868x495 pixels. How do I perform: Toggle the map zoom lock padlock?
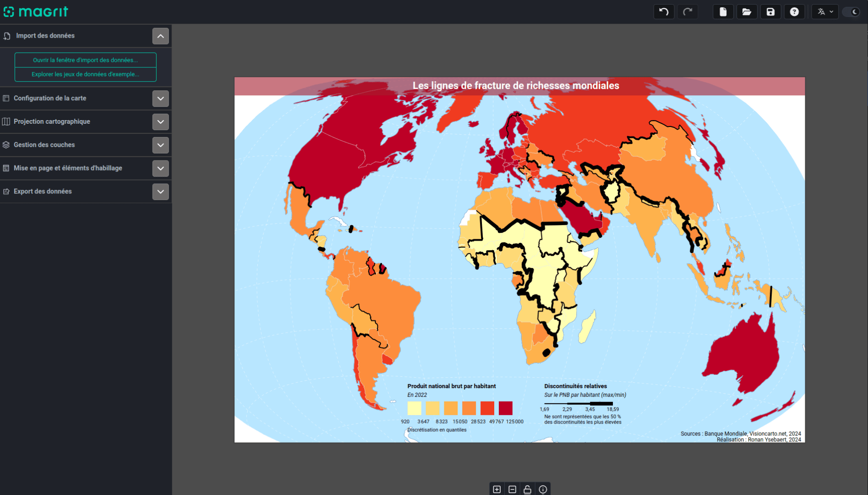pos(527,489)
